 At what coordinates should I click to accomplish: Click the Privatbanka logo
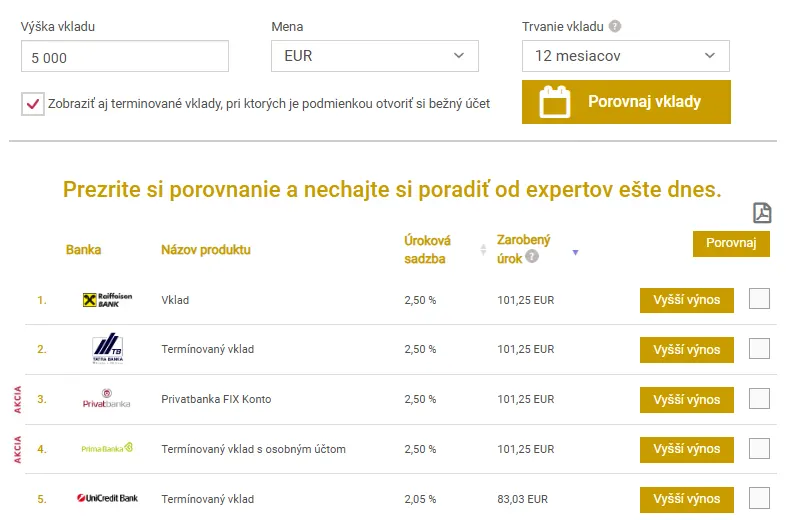tap(107, 399)
